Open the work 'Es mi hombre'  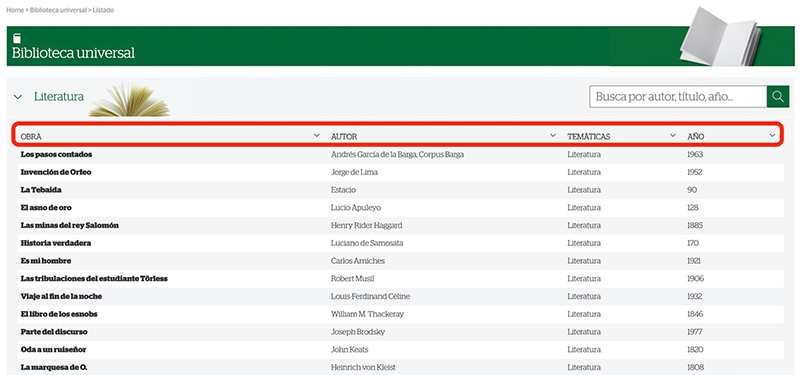click(x=46, y=261)
